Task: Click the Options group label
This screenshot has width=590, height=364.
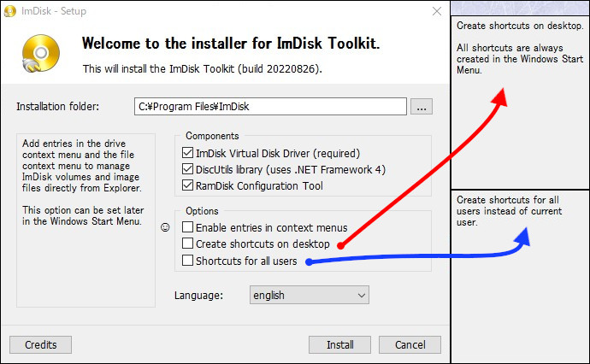Action: tap(202, 211)
